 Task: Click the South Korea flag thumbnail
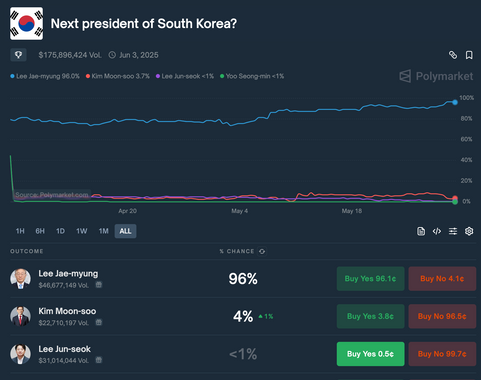pos(26,24)
